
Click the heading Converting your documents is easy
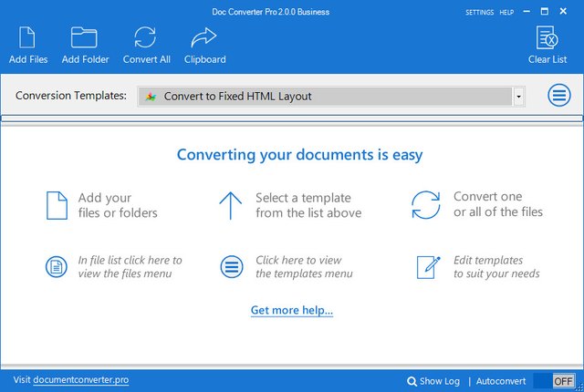(x=299, y=155)
